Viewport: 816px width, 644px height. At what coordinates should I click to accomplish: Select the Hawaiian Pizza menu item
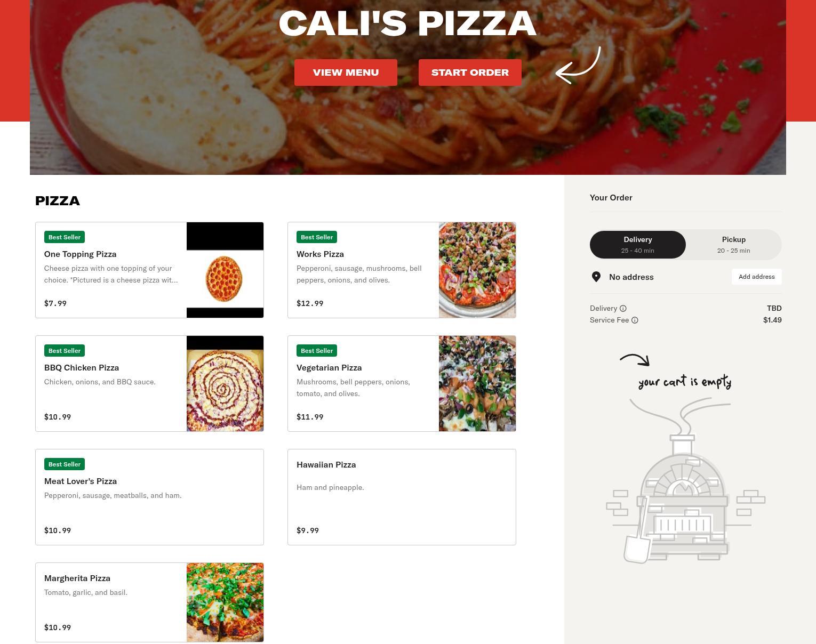[x=402, y=497]
